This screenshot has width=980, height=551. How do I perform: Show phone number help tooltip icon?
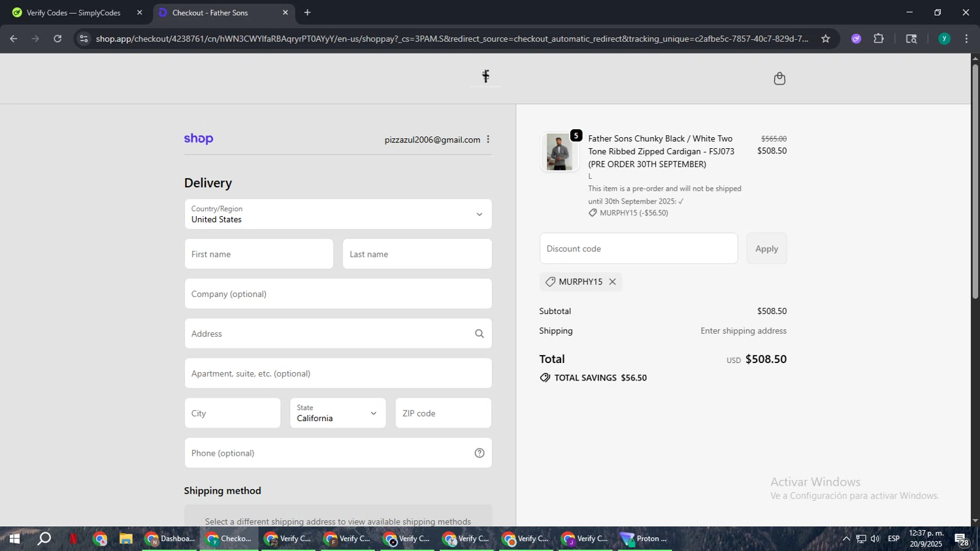(479, 453)
